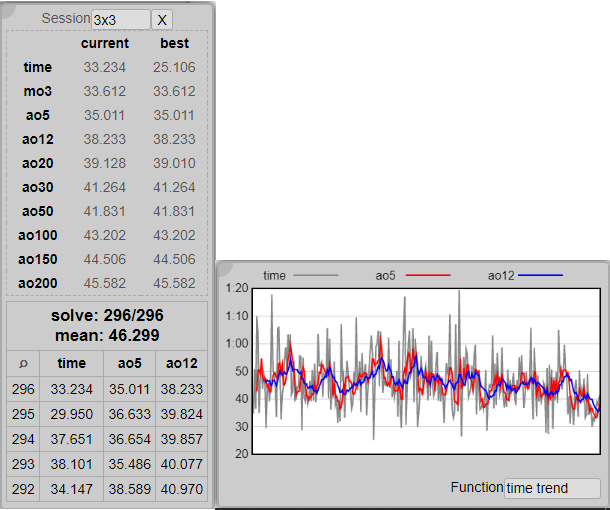Click ao5 value 36.654 in row 294

pyautogui.click(x=130, y=439)
